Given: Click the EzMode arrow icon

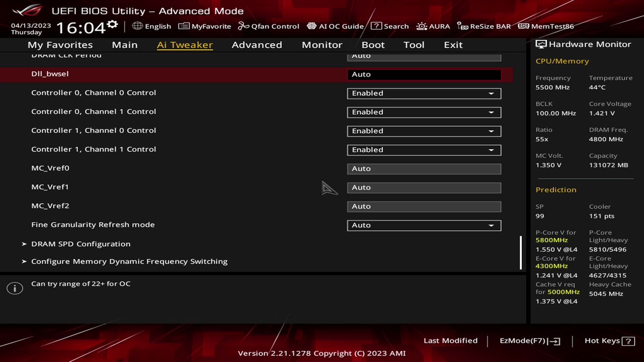Looking at the screenshot, I should (554, 341).
